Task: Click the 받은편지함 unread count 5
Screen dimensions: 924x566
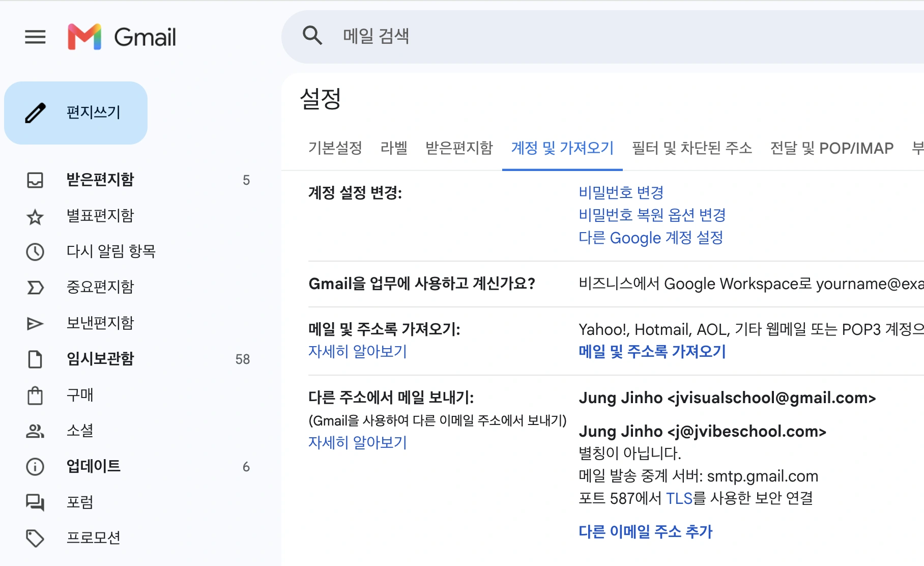Action: pyautogui.click(x=246, y=180)
